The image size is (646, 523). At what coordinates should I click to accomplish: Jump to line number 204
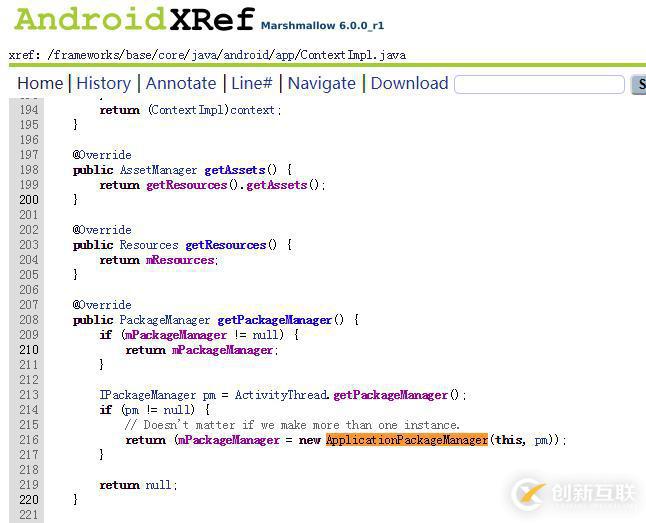pos(29,260)
